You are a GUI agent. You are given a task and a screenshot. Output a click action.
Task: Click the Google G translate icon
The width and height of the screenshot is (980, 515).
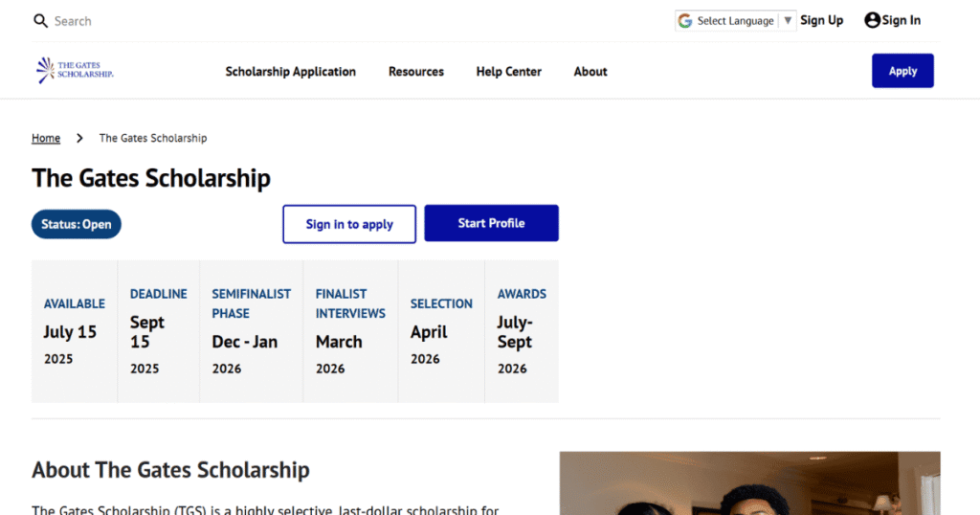point(685,21)
